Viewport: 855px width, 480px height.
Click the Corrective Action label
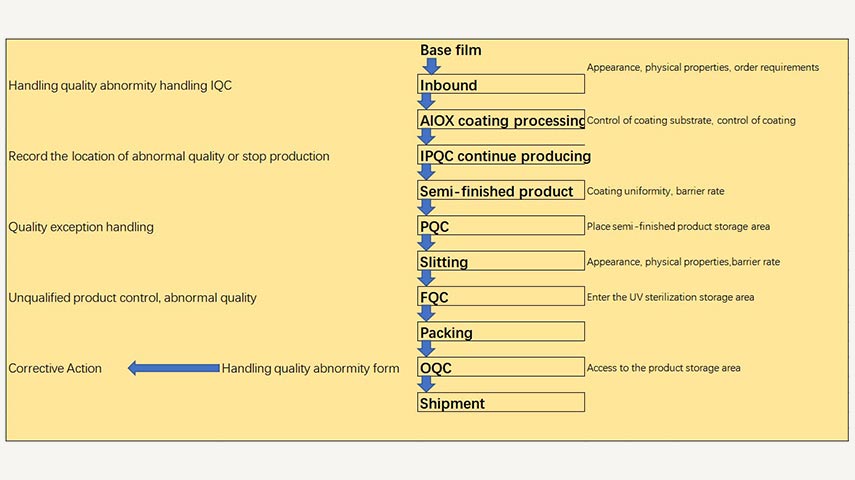coord(55,368)
